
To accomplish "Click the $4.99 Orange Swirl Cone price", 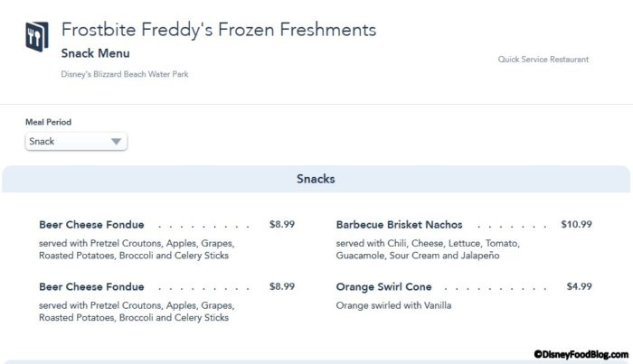I will (x=579, y=286).
